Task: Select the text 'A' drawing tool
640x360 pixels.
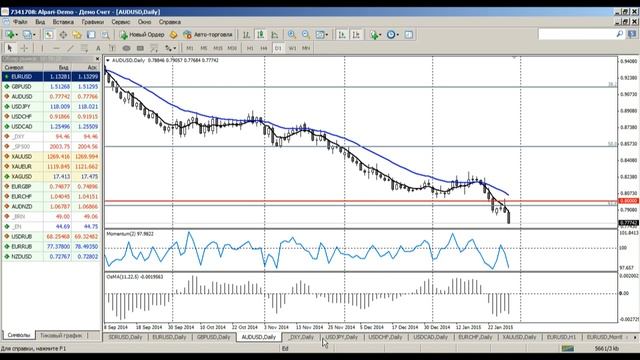Action: pyautogui.click(x=98, y=48)
